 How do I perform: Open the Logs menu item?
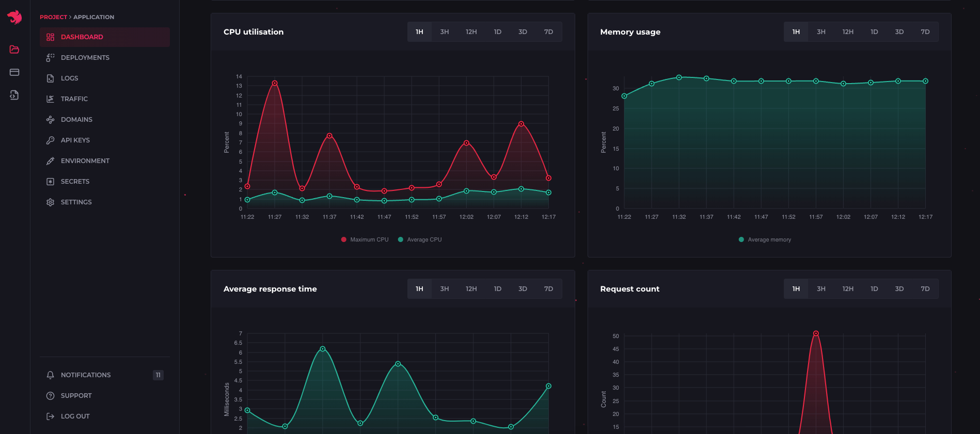69,78
